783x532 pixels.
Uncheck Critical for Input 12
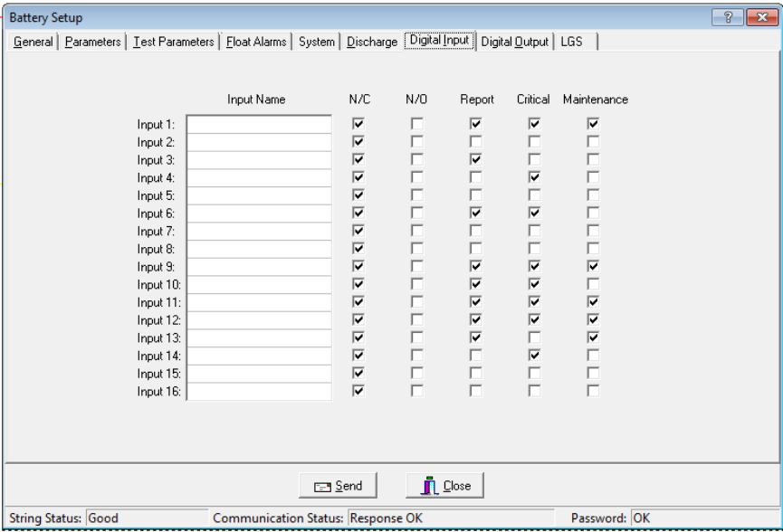pyautogui.click(x=535, y=320)
